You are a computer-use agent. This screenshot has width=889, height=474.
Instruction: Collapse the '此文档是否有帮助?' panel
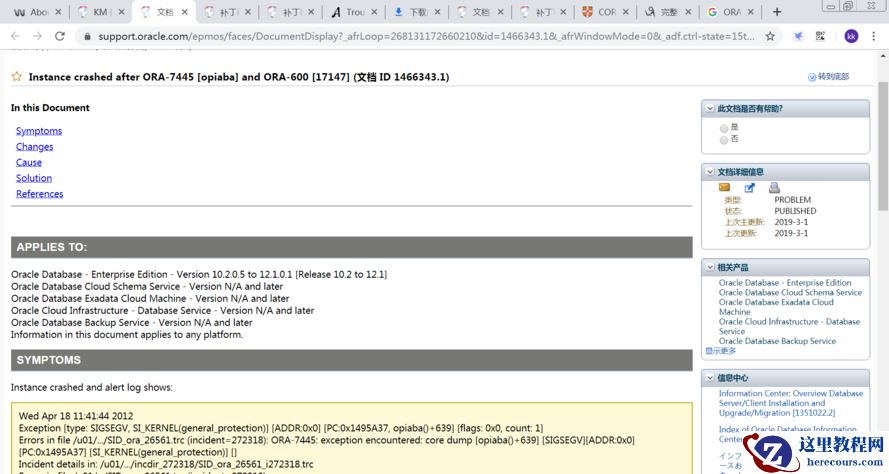[x=710, y=108]
